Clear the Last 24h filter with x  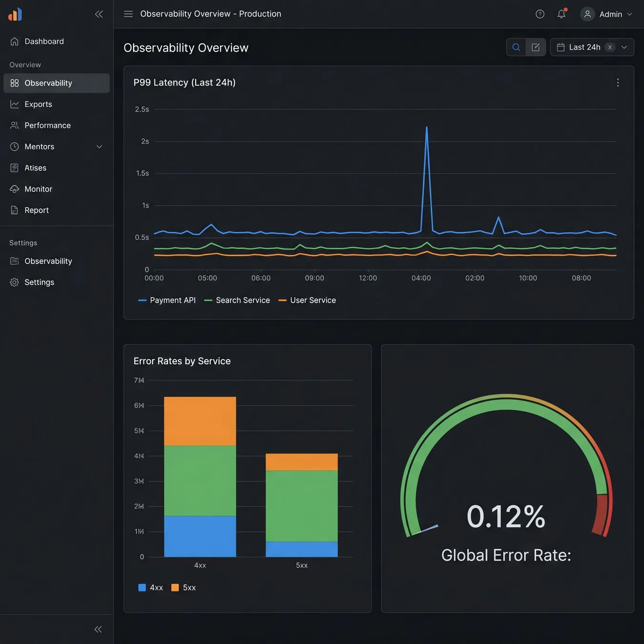(x=610, y=47)
